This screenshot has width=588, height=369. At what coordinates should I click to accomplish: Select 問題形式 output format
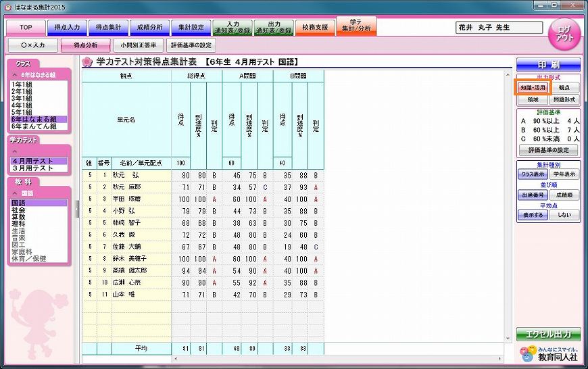[564, 99]
